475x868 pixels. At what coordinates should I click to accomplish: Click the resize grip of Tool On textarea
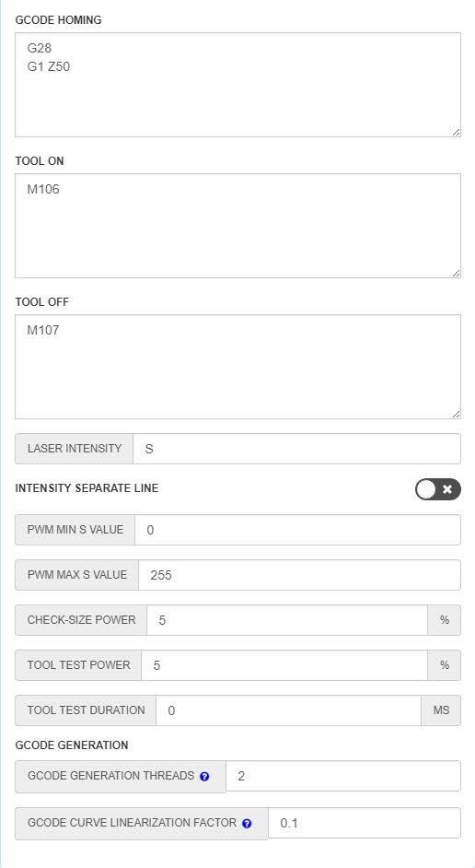pyautogui.click(x=456, y=273)
